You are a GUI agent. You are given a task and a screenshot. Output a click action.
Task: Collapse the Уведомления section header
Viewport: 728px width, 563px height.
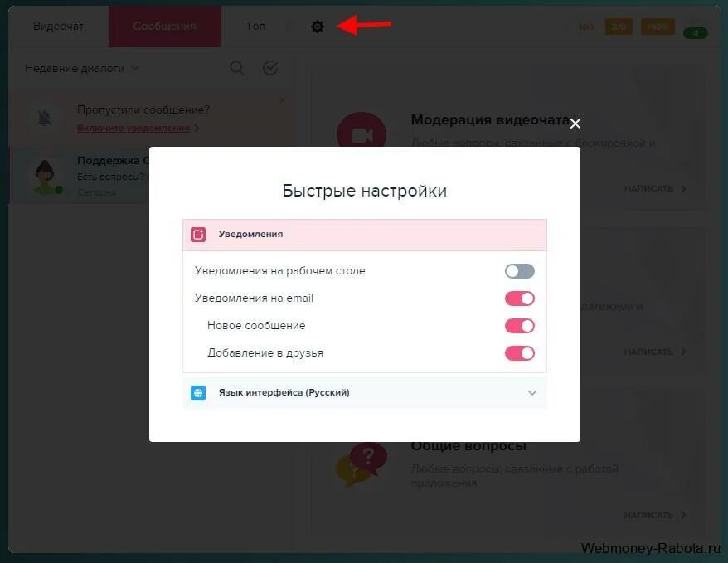[365, 235]
